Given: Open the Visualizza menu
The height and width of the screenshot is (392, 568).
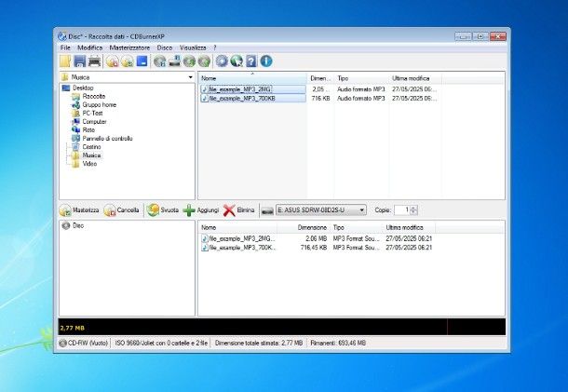Looking at the screenshot, I should pos(193,47).
